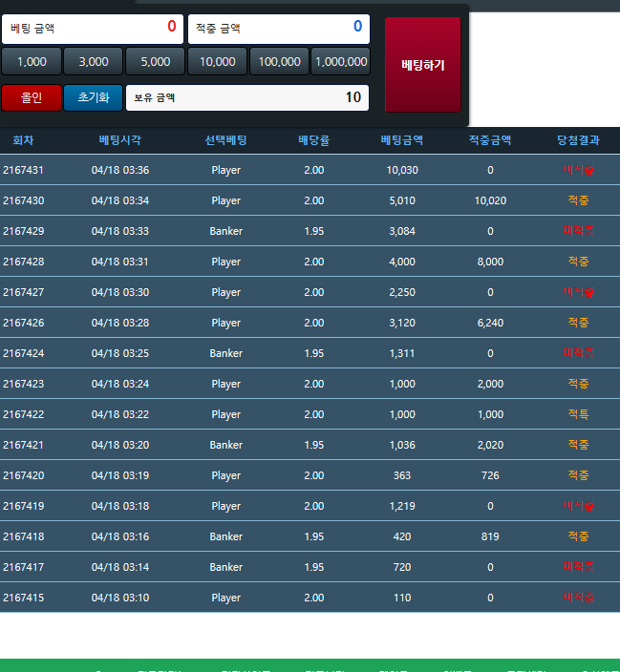Select the 1,000 amount chip
620x672 pixels.
tap(32, 61)
